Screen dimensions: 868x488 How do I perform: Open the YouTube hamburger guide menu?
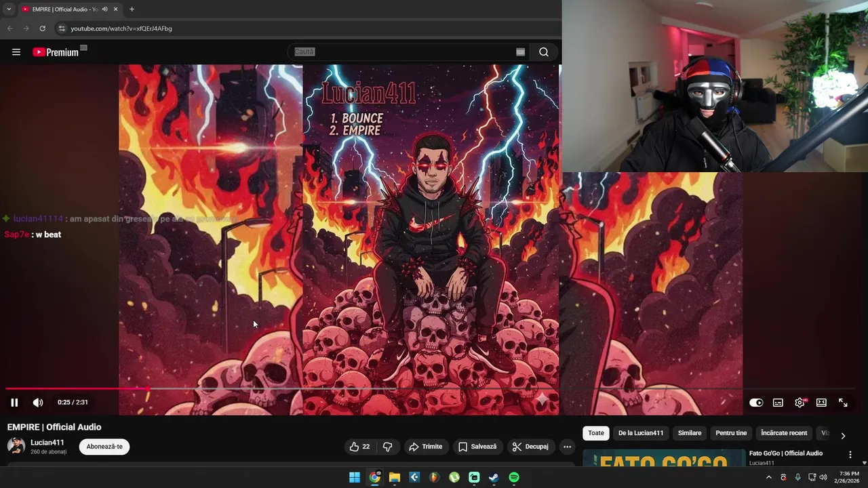16,52
